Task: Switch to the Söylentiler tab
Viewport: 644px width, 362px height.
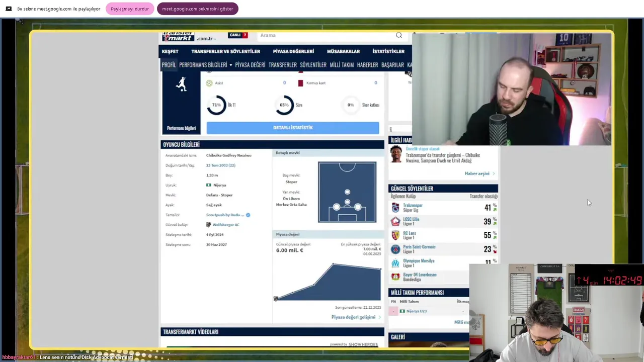Action: pyautogui.click(x=313, y=65)
